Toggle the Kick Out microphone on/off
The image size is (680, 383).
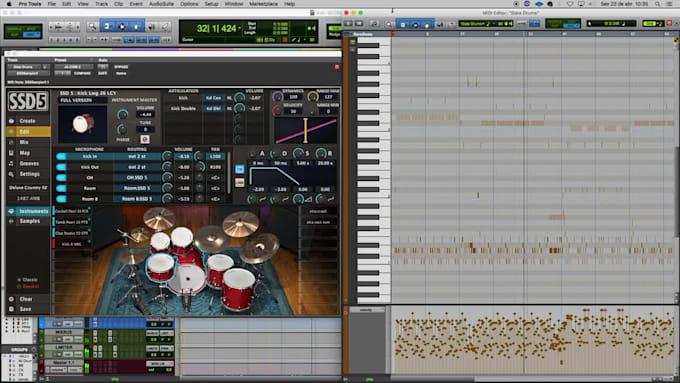pos(61,167)
